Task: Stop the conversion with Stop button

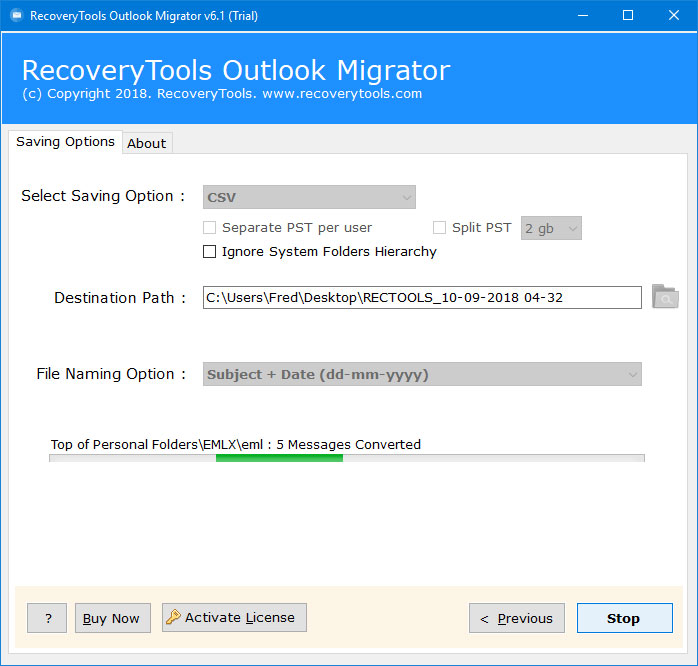Action: click(x=625, y=618)
